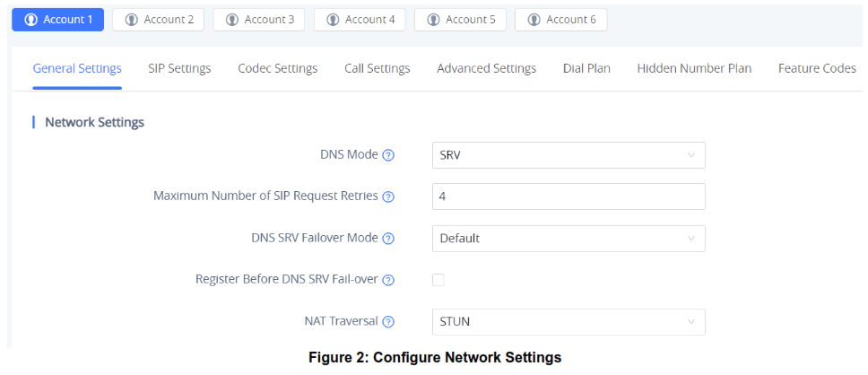Switch to the General Settings tab
Screen dimensions: 868x375
(77, 69)
